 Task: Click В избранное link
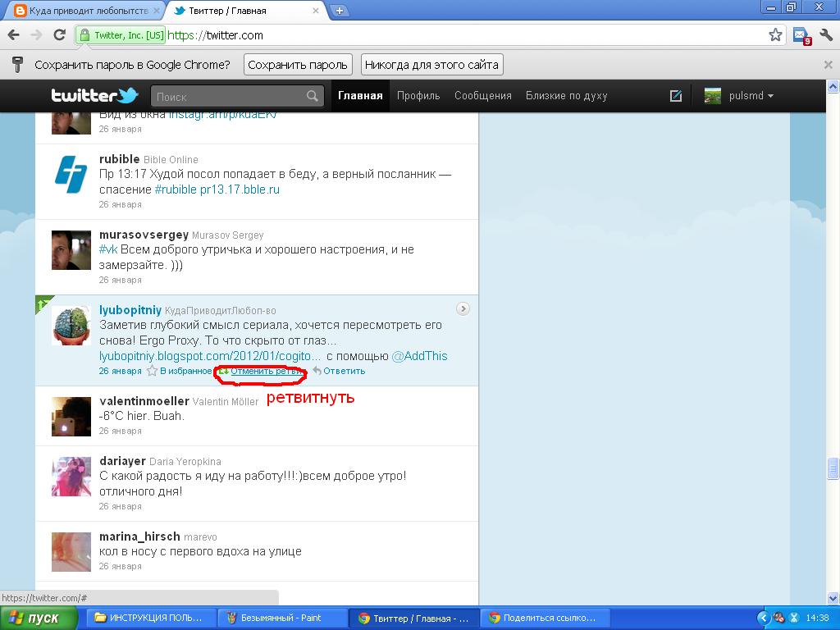point(186,371)
